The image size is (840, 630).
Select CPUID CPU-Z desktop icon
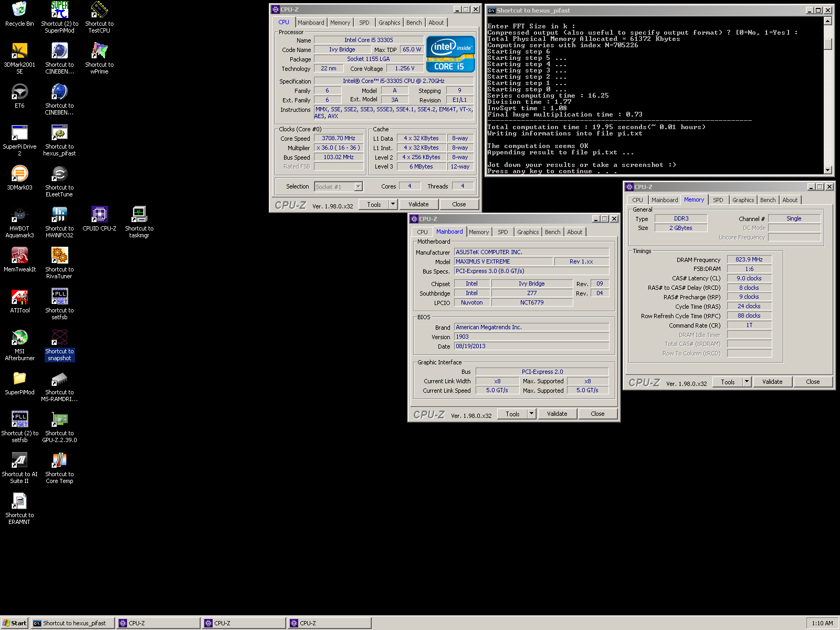pyautogui.click(x=99, y=218)
